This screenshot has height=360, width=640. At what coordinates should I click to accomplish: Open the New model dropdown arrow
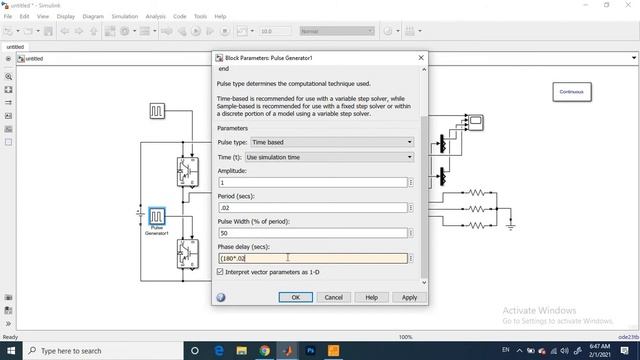(x=18, y=31)
